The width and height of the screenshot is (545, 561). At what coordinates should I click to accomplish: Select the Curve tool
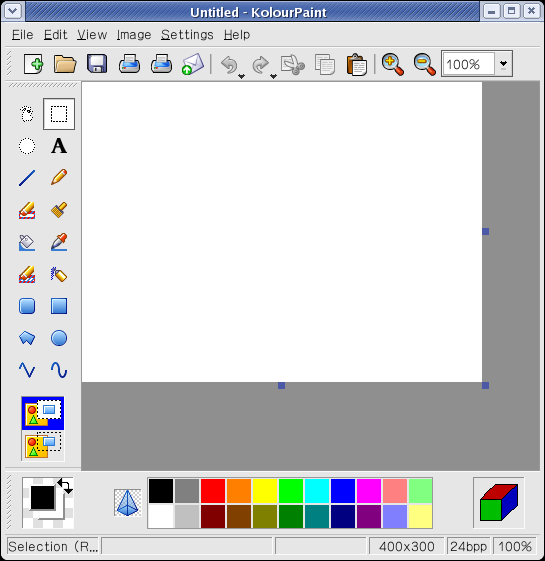tap(59, 370)
